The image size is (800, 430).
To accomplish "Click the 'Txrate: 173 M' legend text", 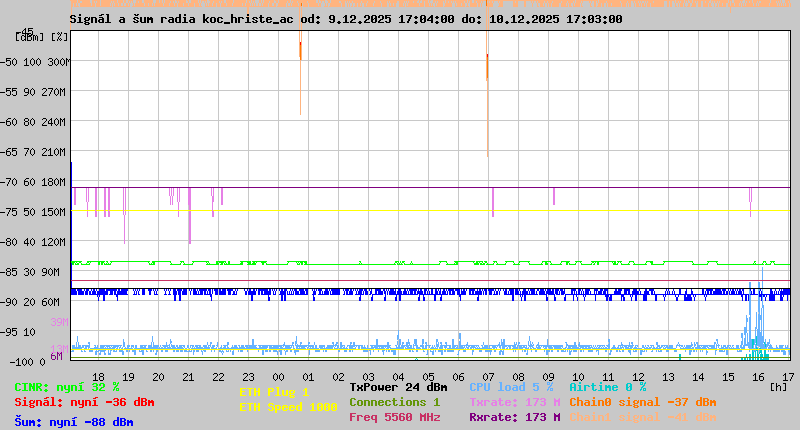I will [515, 402].
